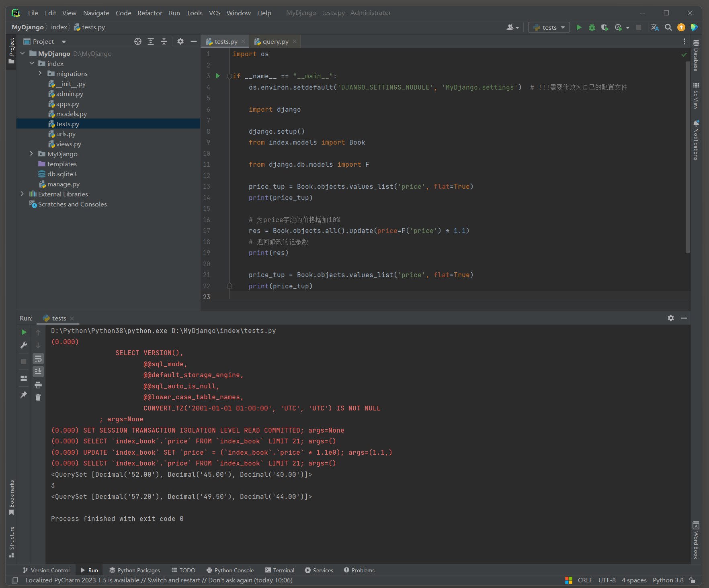The image size is (709, 588).
Task: Click the print icon in Run panel
Action: [38, 385]
